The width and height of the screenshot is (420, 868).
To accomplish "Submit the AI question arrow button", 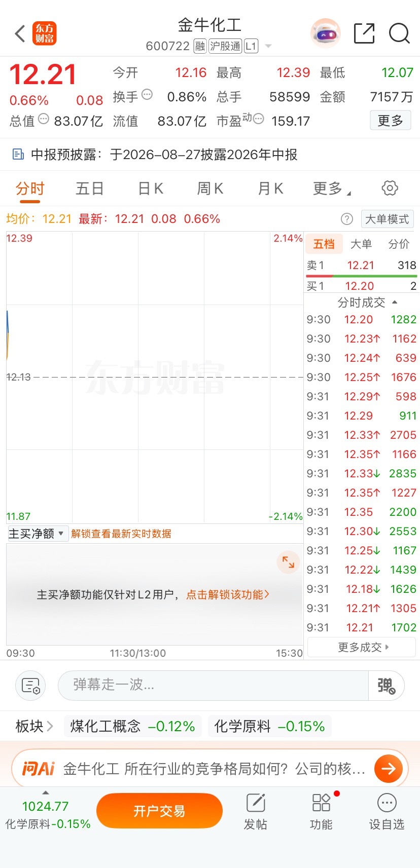I will [389, 769].
